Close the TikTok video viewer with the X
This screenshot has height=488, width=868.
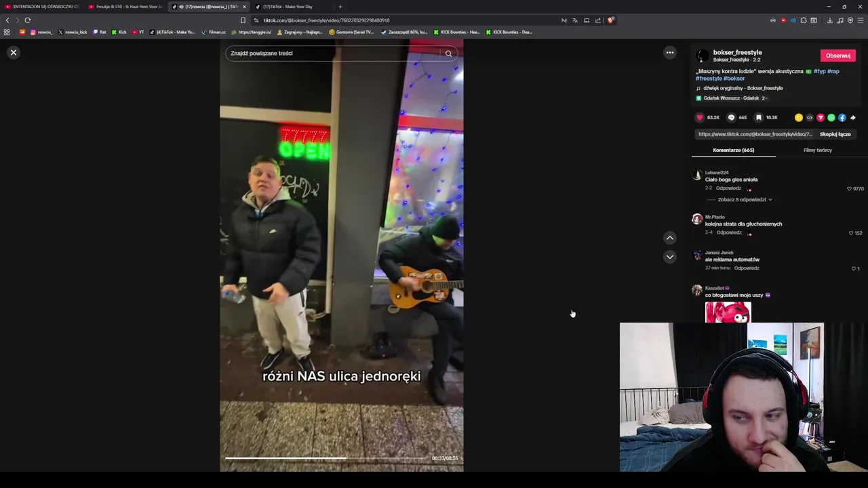(13, 52)
